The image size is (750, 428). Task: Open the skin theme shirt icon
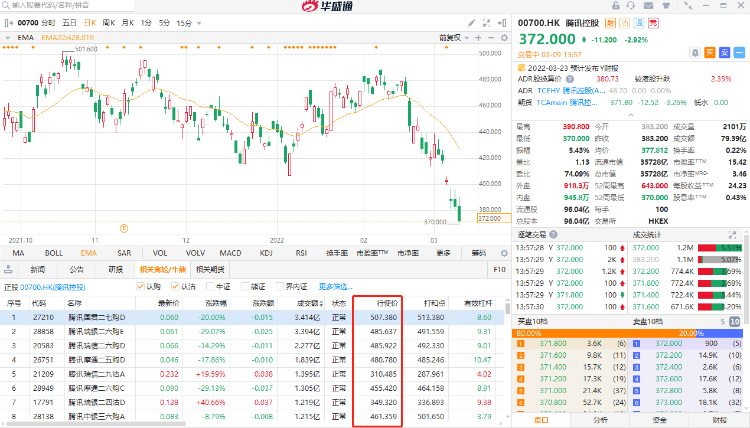click(x=666, y=6)
